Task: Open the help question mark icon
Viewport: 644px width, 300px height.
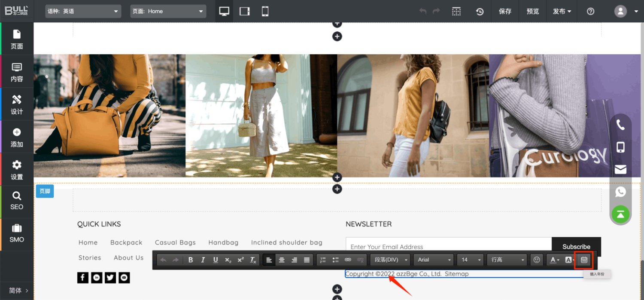Action: 591,12
